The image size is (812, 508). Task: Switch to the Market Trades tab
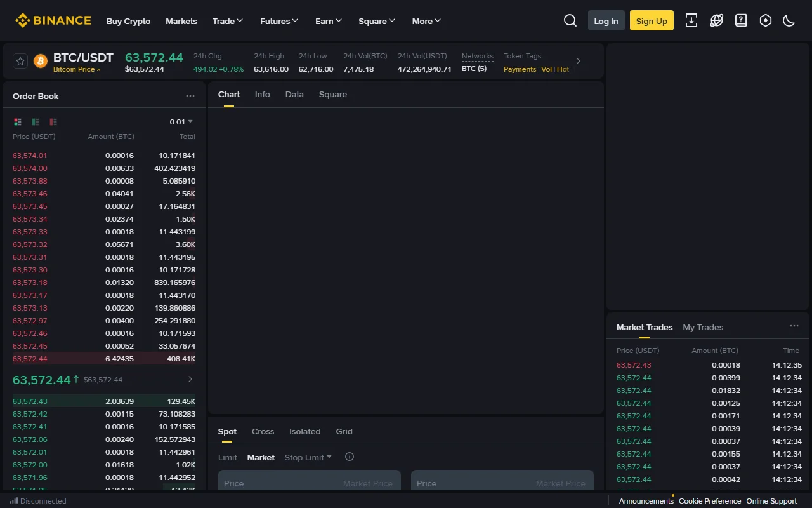645,327
